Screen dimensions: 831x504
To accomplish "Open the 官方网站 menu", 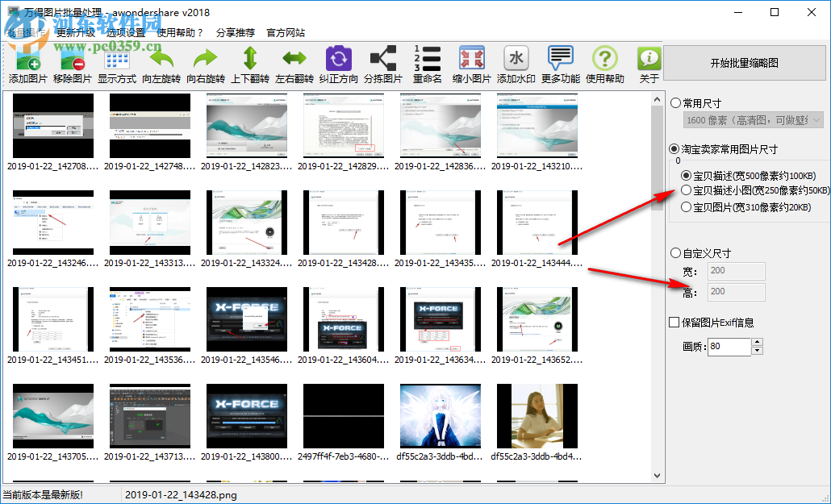I will (286, 32).
